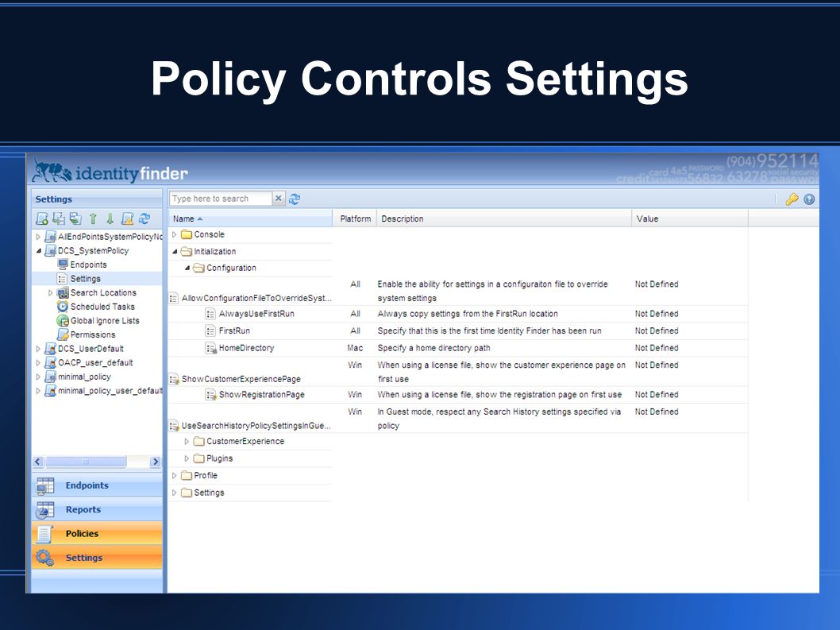Select the ShowCustomerExperiencePage setting
The height and width of the screenshot is (630, 840).
(241, 379)
